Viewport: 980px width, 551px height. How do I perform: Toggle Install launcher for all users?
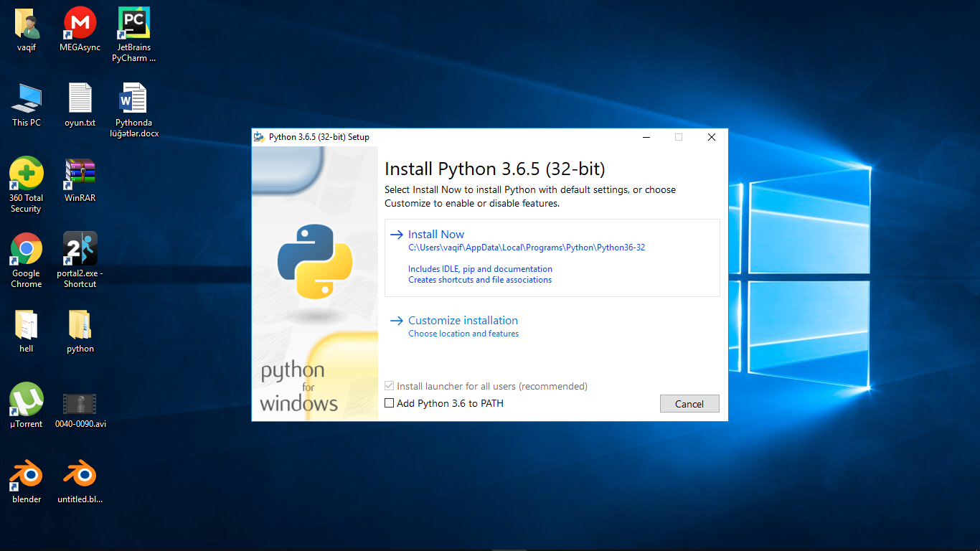click(390, 386)
